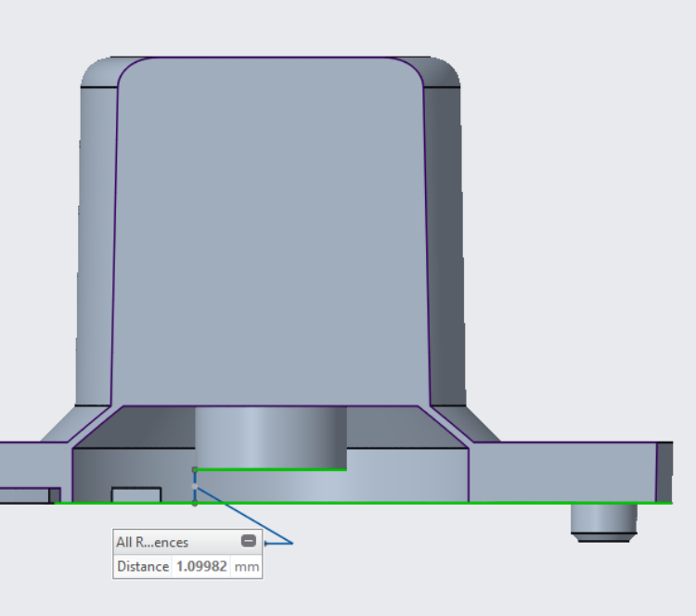Click the Distance label in measurement panel
Viewport: 696px width, 616px height.
tap(143, 566)
